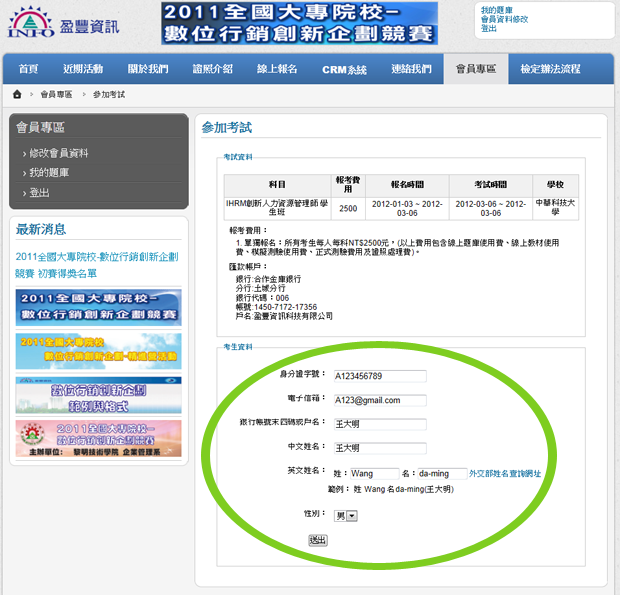
Task: Open the 外交部姓名查詢網址 link
Action: (505, 472)
